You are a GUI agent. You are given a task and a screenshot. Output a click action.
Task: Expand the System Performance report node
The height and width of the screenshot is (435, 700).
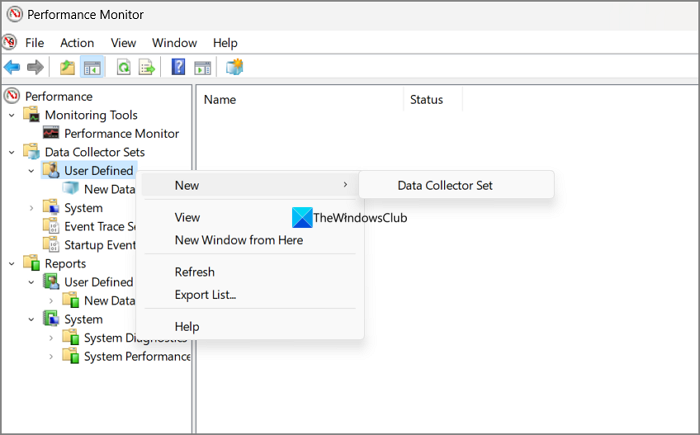51,356
